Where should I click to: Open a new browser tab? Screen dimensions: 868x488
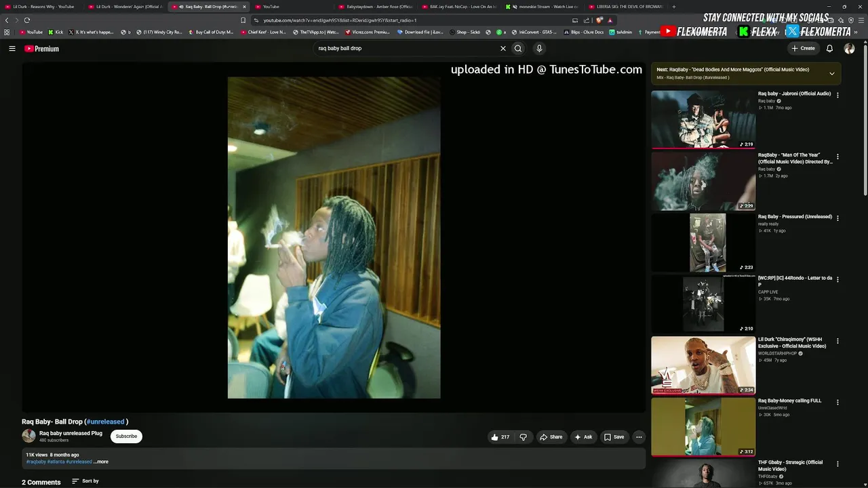tap(673, 7)
